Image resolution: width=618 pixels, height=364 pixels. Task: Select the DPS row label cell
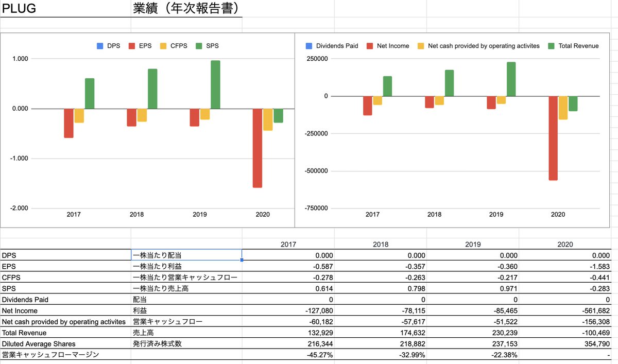click(65, 255)
